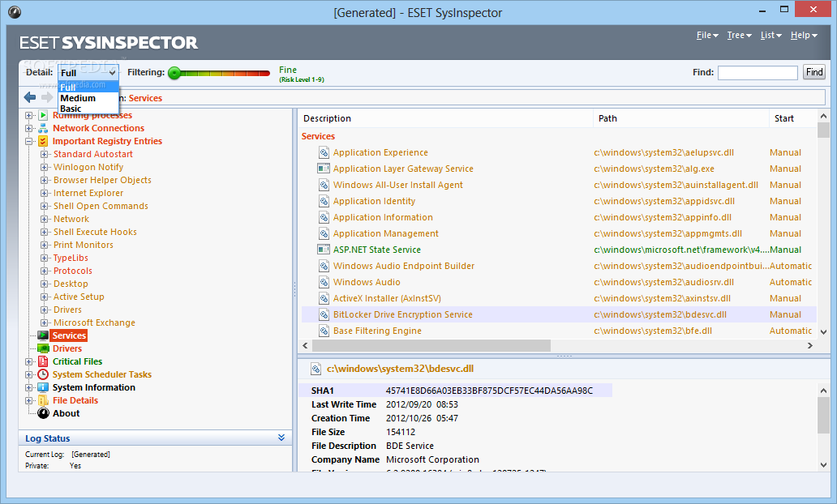The height and width of the screenshot is (504, 837).
Task: Select the Microsoft Exchange tree item
Action: pos(94,322)
